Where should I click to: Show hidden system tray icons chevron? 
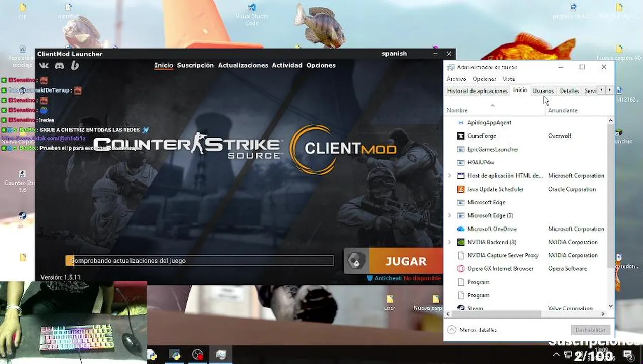tap(556, 355)
